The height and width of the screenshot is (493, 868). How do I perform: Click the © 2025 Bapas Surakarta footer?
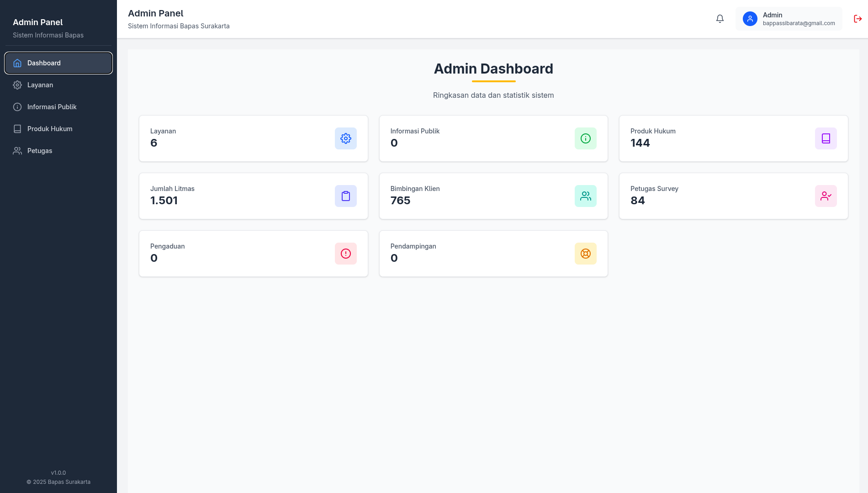[58, 482]
